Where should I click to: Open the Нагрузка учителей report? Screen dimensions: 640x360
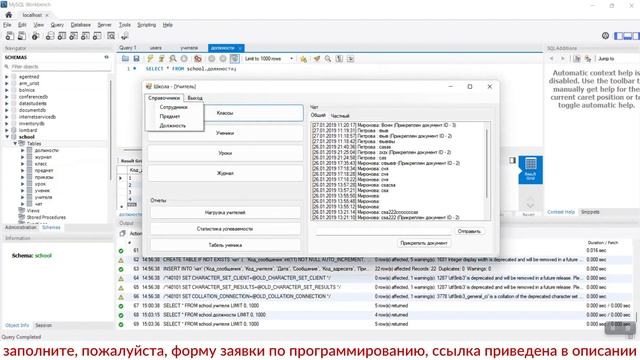225,213
